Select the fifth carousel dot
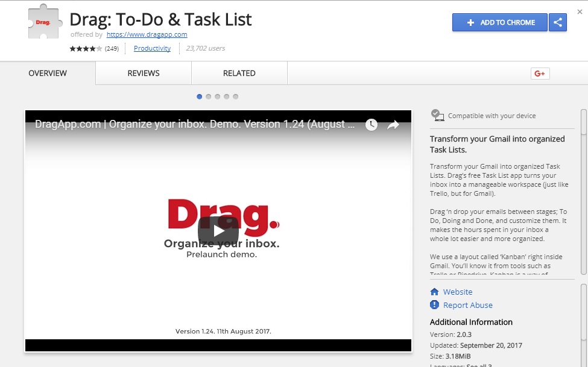 point(235,96)
